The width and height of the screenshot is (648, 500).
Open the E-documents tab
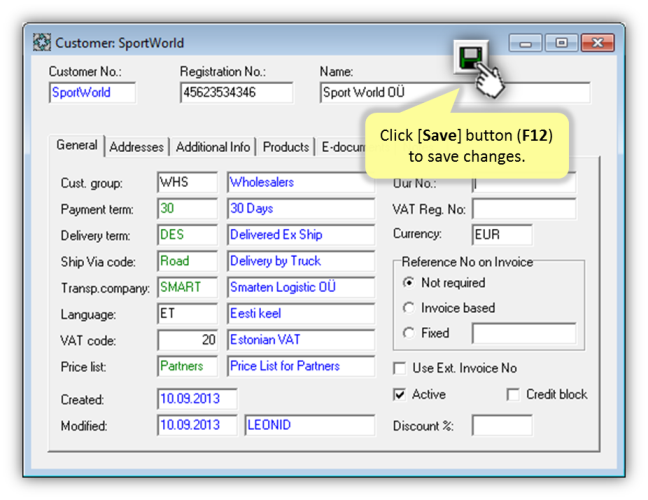tap(343, 147)
